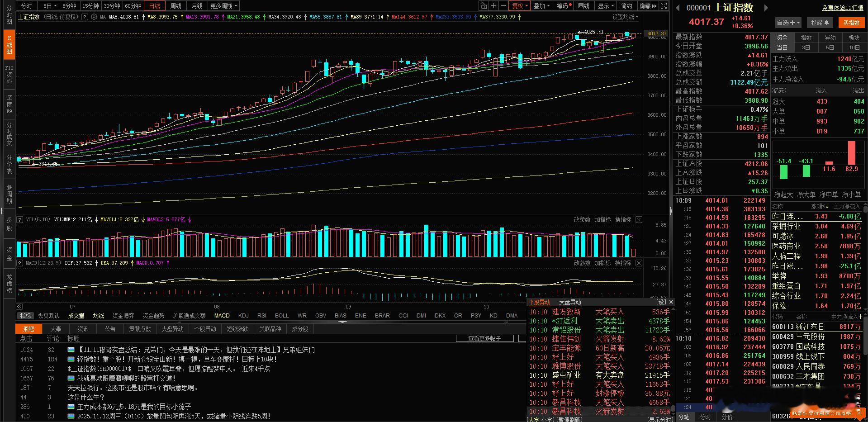This screenshot has height=422, width=868.
Task: Toggle fullscreen chart icon
Action: coord(664,6)
